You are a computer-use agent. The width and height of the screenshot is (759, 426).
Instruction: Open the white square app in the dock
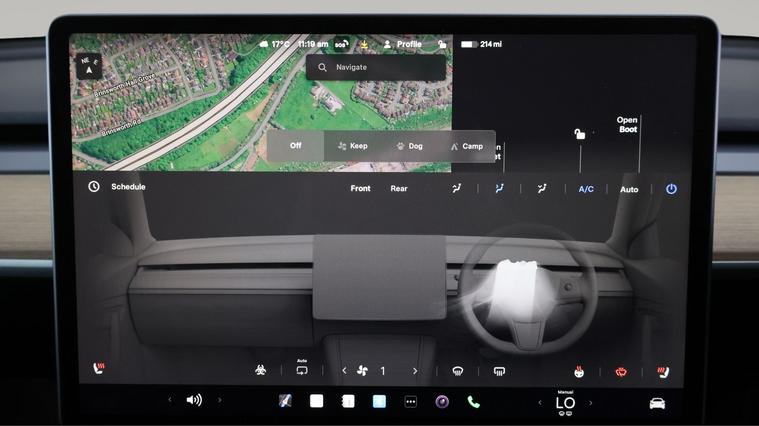tap(317, 401)
